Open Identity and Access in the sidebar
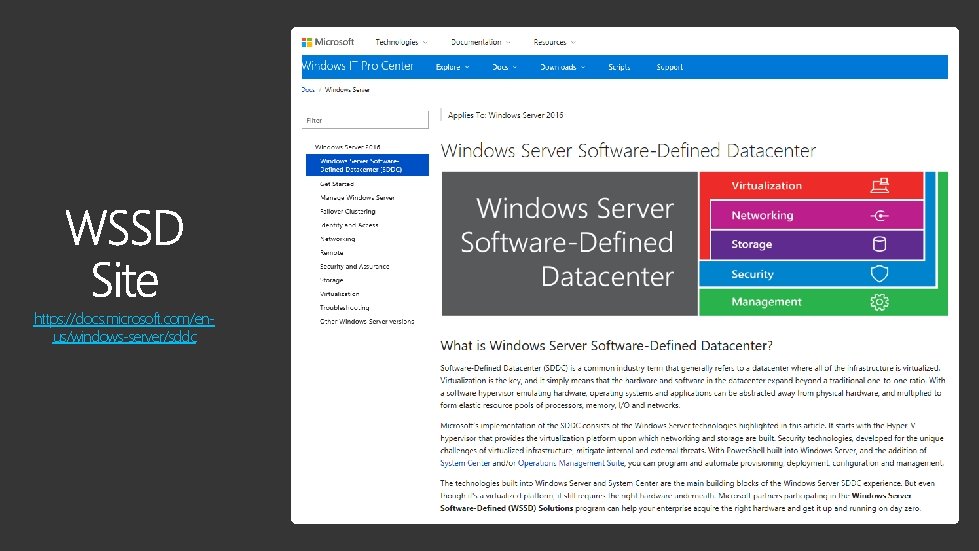This screenshot has width=979, height=551. click(349, 225)
